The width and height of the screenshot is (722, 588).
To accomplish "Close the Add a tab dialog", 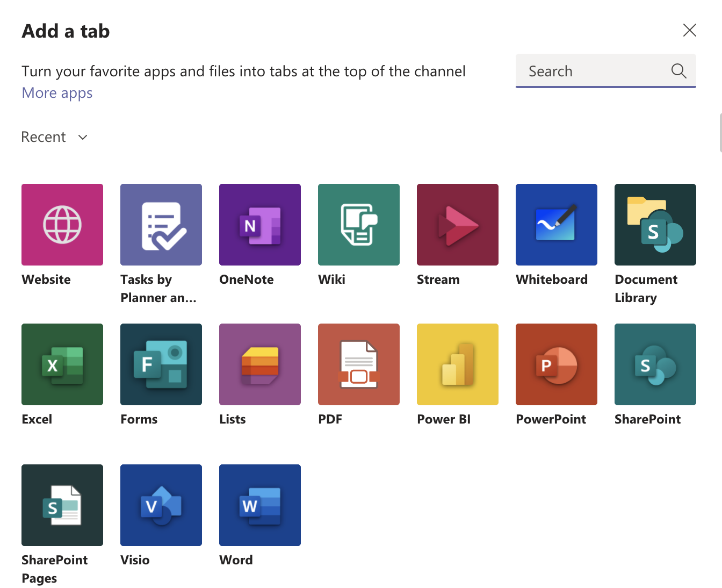I will [690, 30].
